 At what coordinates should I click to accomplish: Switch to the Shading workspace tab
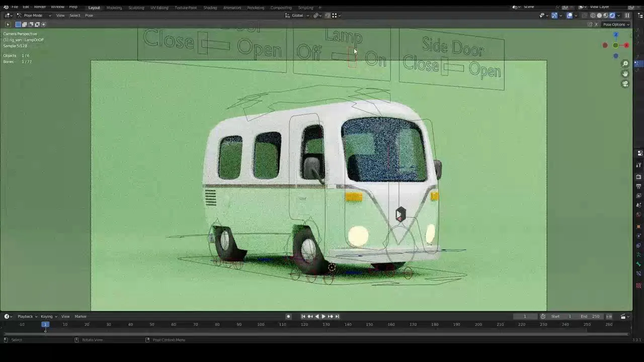(210, 8)
